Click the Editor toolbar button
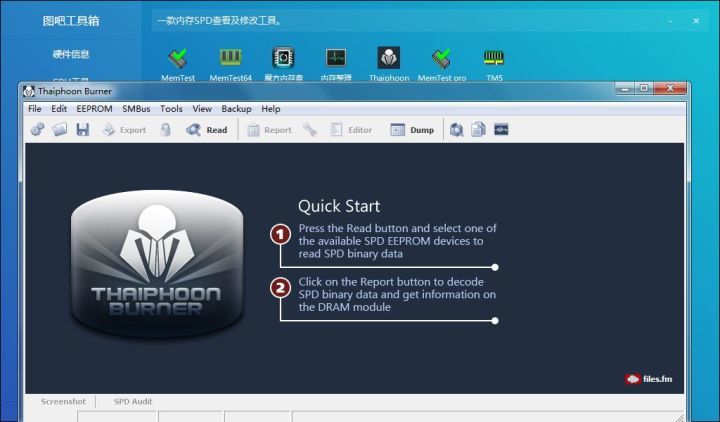The image size is (720, 422). (351, 130)
